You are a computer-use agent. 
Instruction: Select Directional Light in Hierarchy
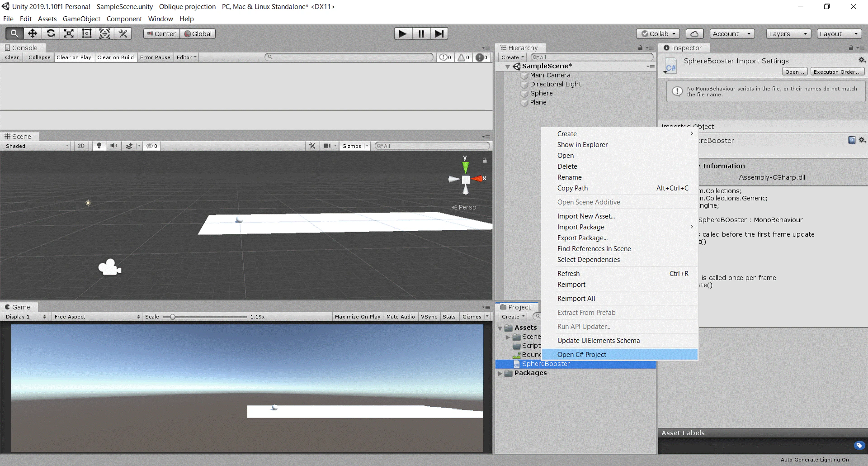[x=556, y=84]
